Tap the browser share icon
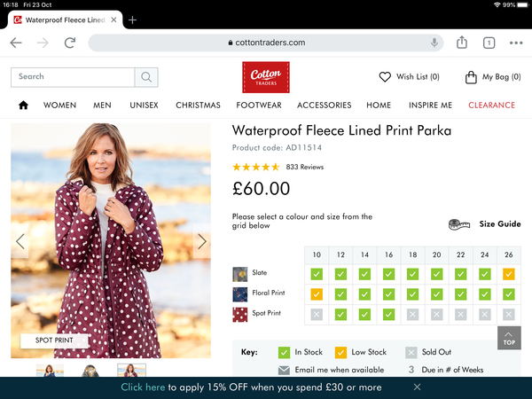532x399 pixels. coord(461,43)
